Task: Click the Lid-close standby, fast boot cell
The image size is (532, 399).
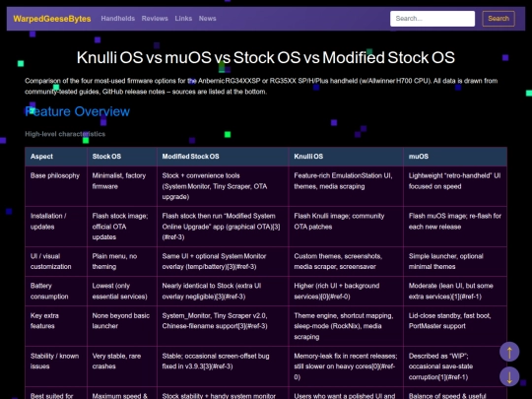Action: tap(455, 326)
